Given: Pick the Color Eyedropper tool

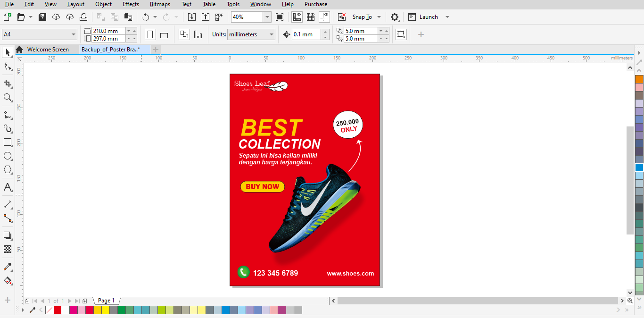Looking at the screenshot, I should (x=7, y=267).
